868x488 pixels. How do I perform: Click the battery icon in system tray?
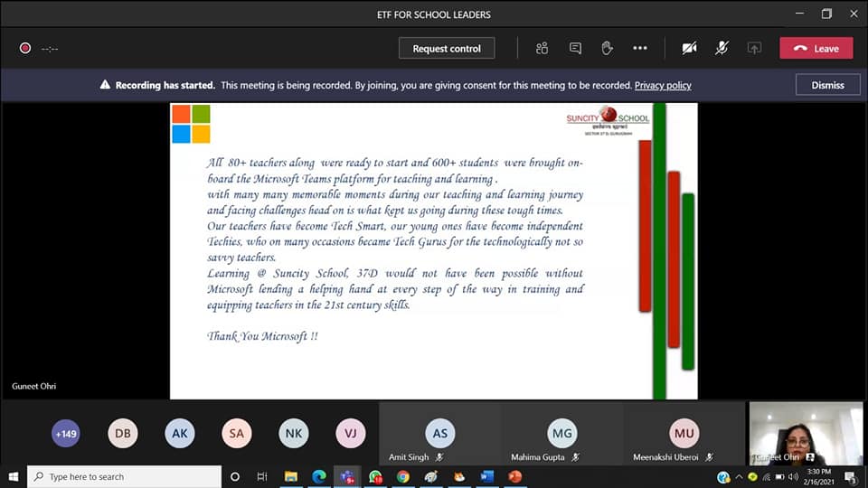[x=779, y=476]
